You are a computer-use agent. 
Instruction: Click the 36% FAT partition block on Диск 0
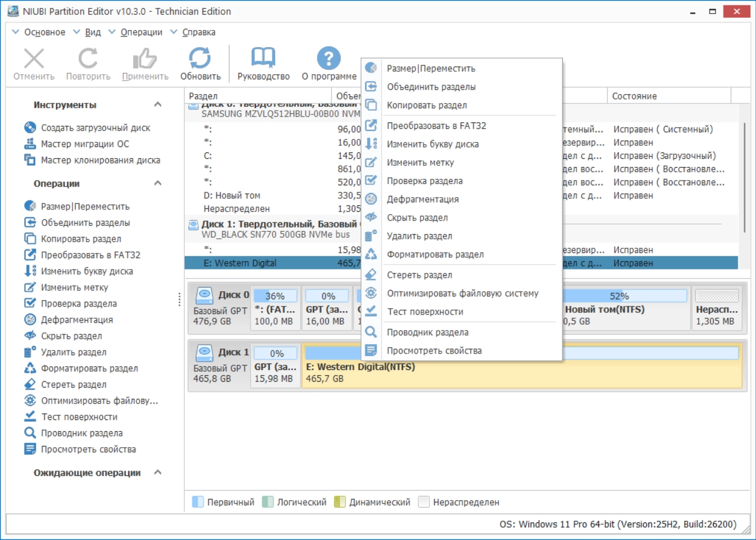[275, 308]
